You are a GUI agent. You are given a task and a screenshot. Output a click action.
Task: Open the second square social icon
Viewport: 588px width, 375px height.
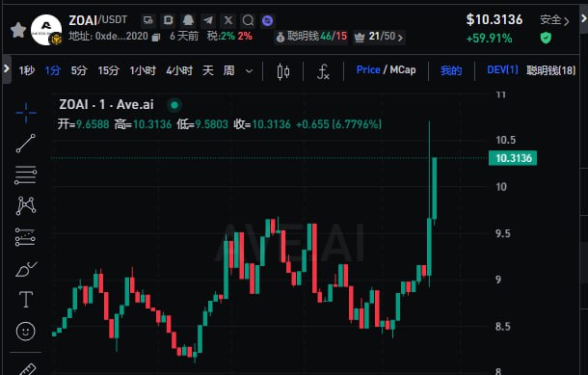click(x=169, y=20)
